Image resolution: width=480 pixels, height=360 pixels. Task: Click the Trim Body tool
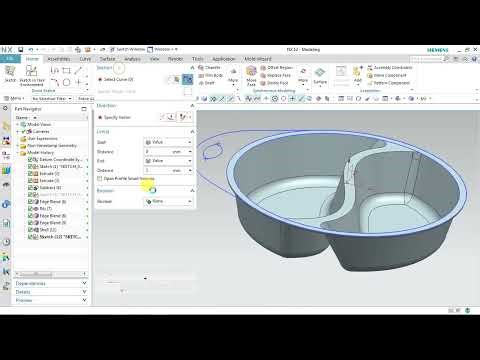tap(211, 75)
